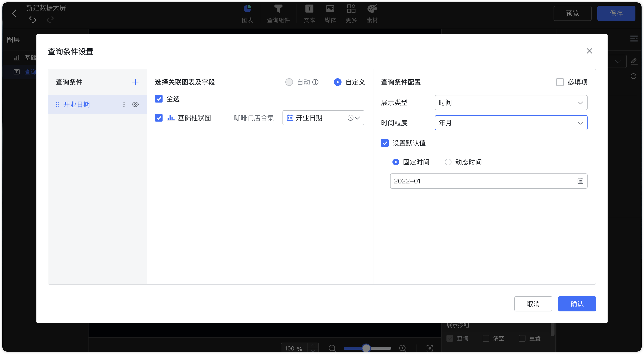Add a new query condition
Image resolution: width=644 pixels, height=354 pixels.
click(x=135, y=82)
